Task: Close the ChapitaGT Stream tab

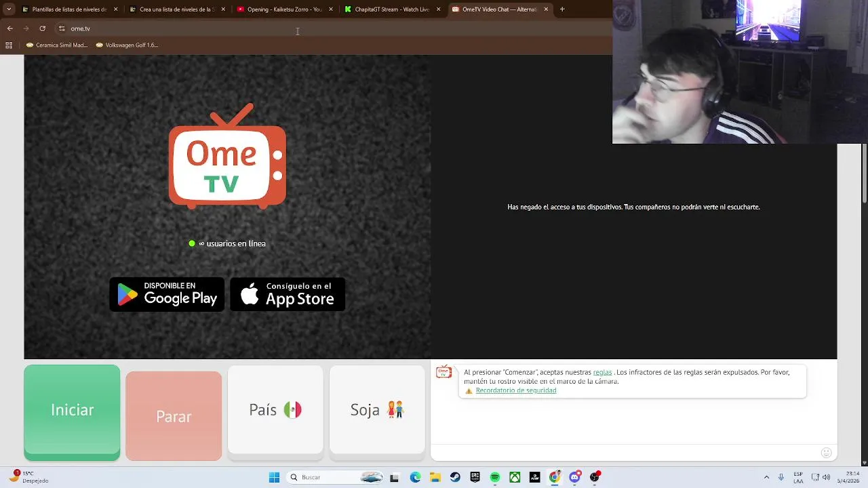Action: (x=439, y=9)
